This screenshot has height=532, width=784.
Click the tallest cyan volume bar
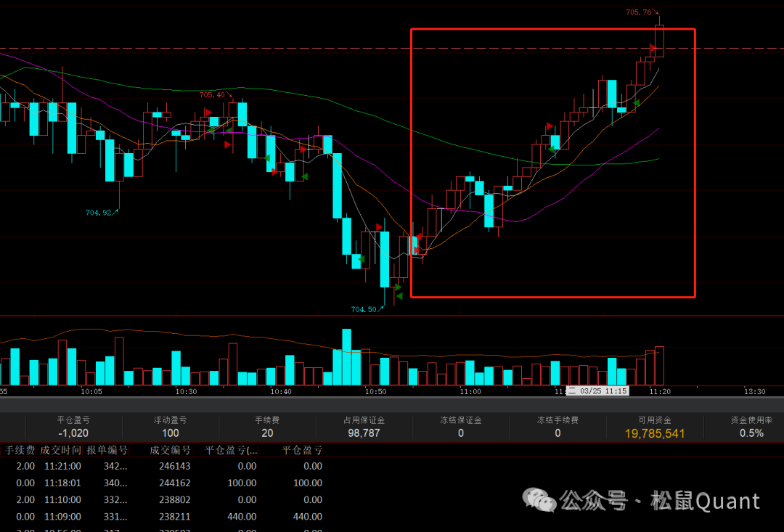[346, 357]
